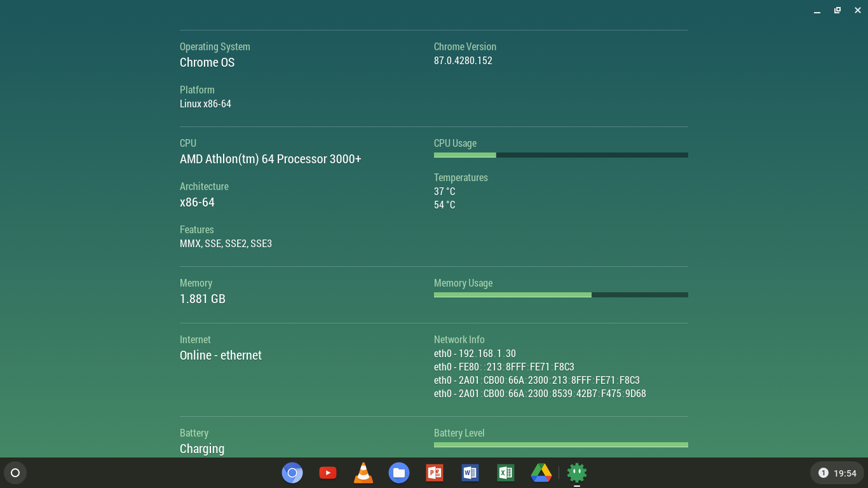Minimize the system info window
The width and height of the screenshot is (868, 488).
point(817,10)
